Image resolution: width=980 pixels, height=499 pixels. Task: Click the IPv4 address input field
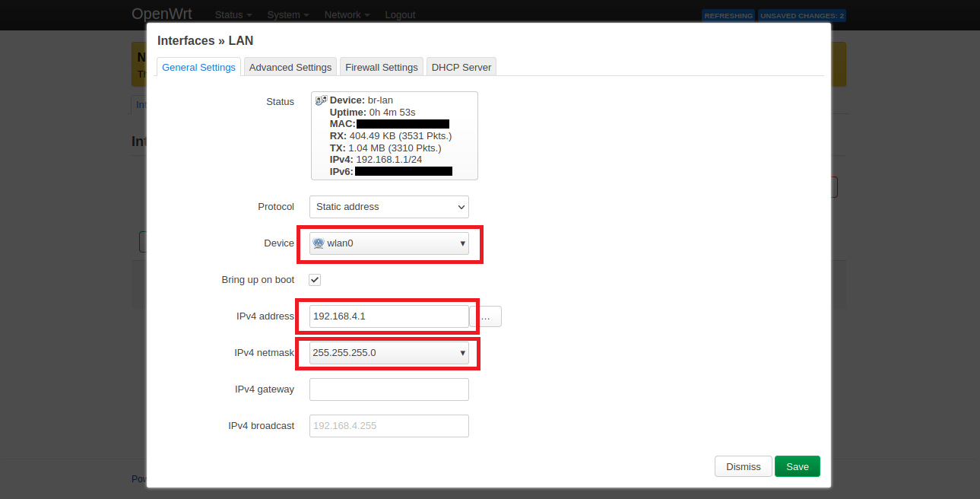click(389, 316)
